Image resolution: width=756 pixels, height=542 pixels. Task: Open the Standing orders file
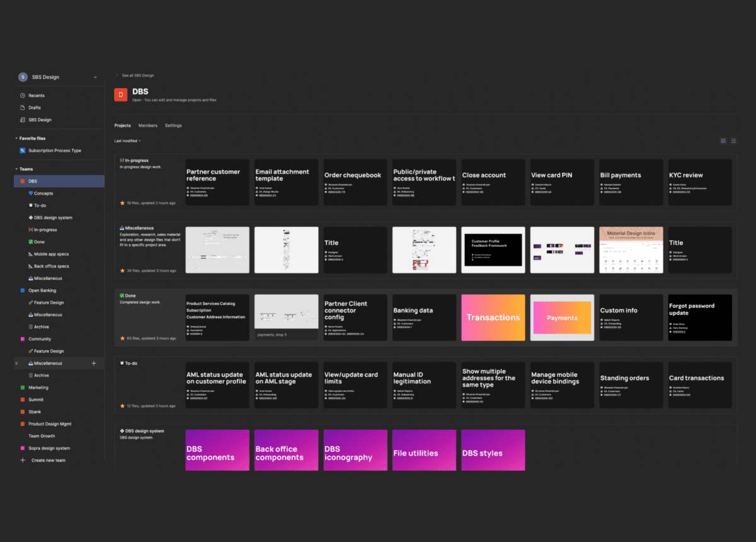point(631,385)
